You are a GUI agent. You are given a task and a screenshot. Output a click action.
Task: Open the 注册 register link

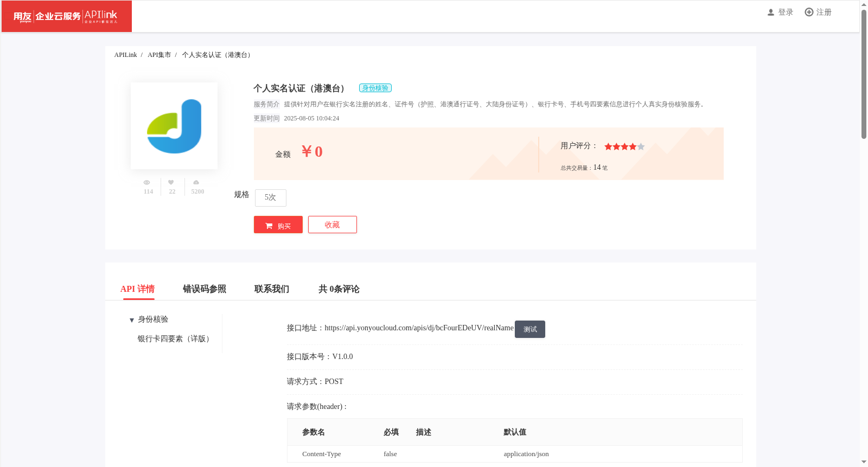click(824, 12)
